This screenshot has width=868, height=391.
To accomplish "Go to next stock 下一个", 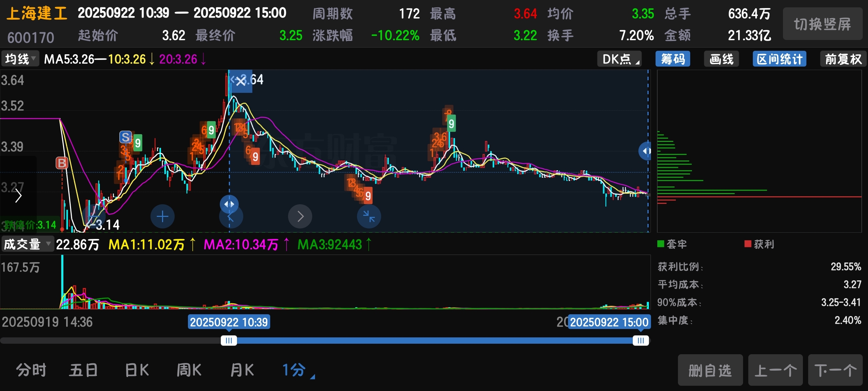I will pos(835,370).
